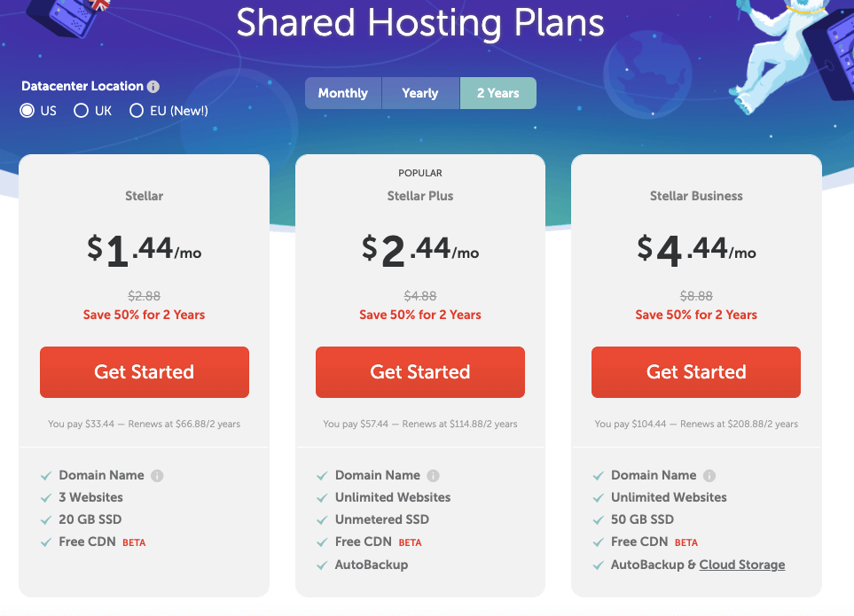Image resolution: width=854 pixels, height=616 pixels.
Task: Open the Cloud Storage link
Action: [x=741, y=565]
